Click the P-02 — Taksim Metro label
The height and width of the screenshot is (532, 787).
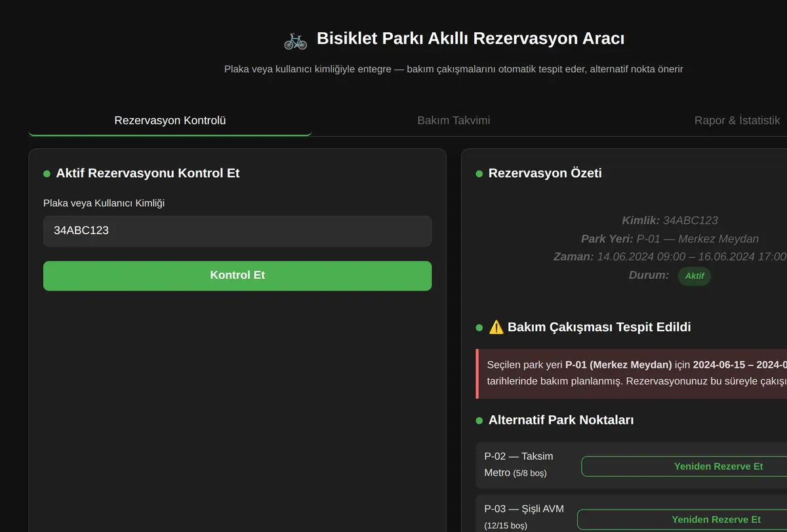(519, 464)
